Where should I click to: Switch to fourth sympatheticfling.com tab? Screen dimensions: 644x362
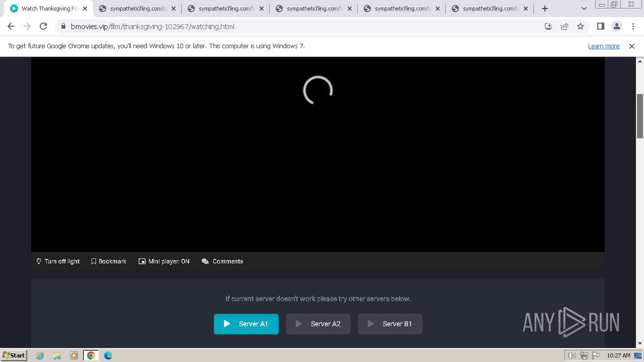401,9
